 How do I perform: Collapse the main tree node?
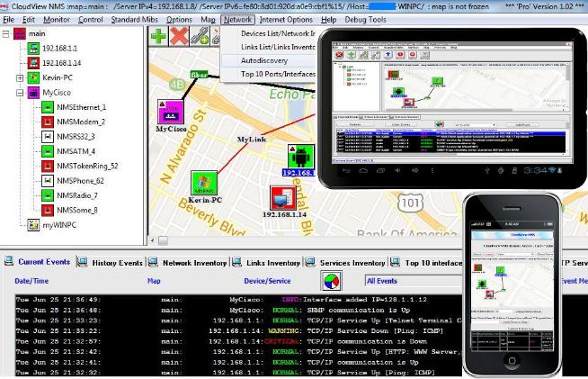click(5, 34)
